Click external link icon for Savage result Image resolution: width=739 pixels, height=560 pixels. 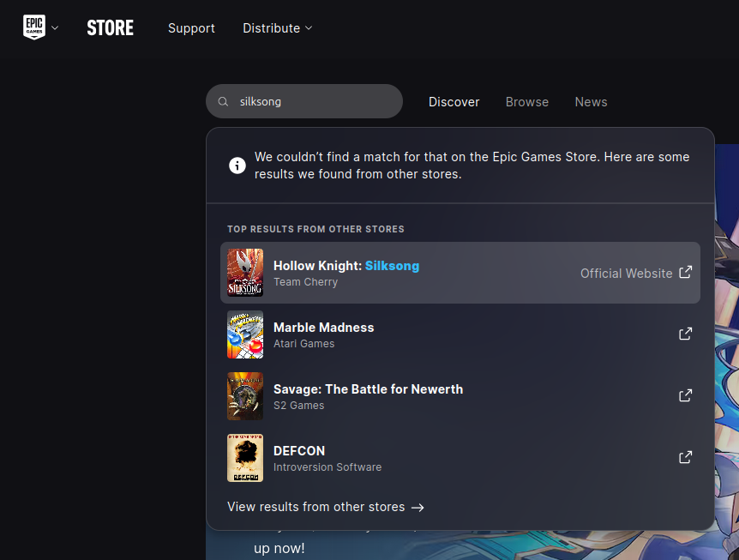tap(685, 395)
